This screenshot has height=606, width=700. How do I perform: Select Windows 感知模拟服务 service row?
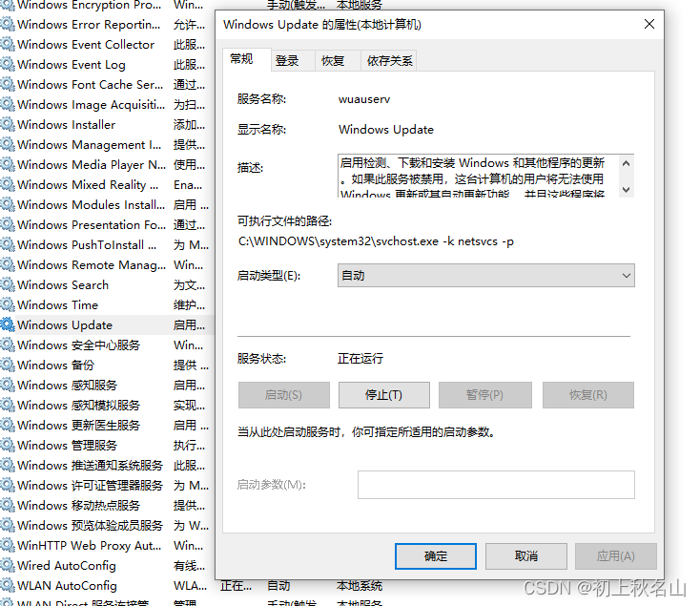107,405
